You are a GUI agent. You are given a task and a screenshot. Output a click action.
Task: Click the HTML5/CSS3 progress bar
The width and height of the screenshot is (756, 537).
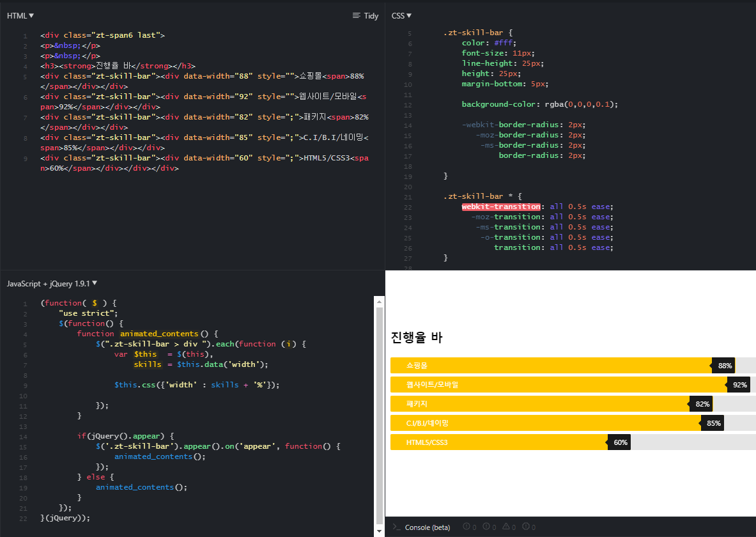pyautogui.click(x=498, y=442)
